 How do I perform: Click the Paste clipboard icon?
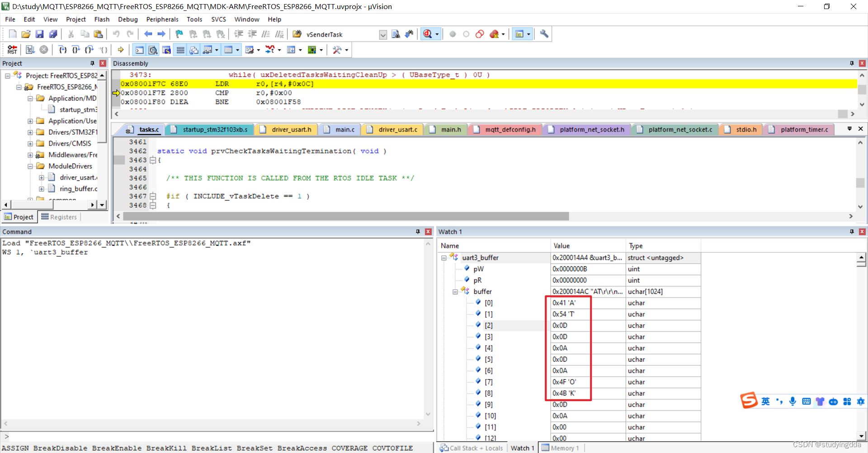click(98, 34)
